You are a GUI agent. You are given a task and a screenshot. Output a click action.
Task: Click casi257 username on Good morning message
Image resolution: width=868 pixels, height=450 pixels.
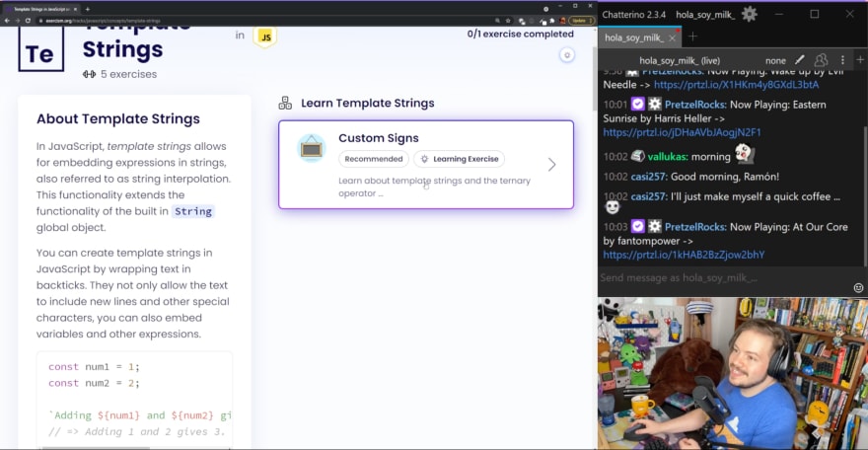pos(648,177)
